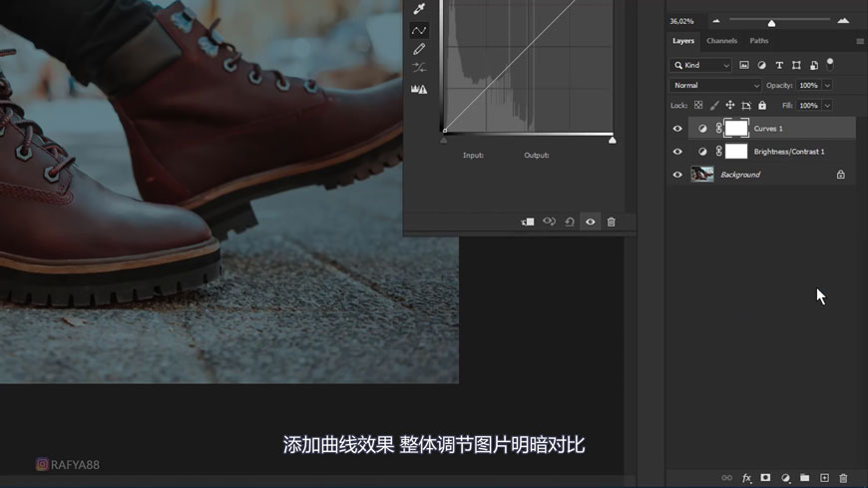This screenshot has height=488, width=868.
Task: Click the Fill 100% value field
Action: pyautogui.click(x=809, y=105)
